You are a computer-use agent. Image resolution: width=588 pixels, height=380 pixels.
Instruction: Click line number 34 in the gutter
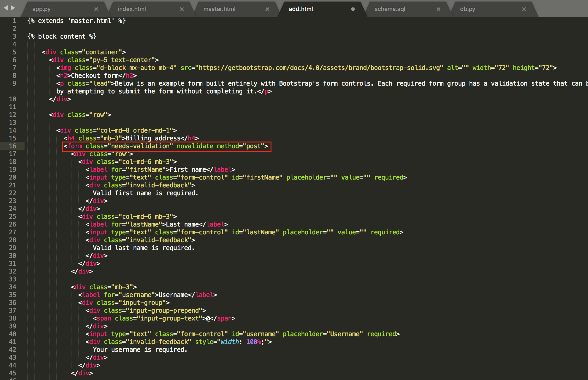(x=13, y=287)
